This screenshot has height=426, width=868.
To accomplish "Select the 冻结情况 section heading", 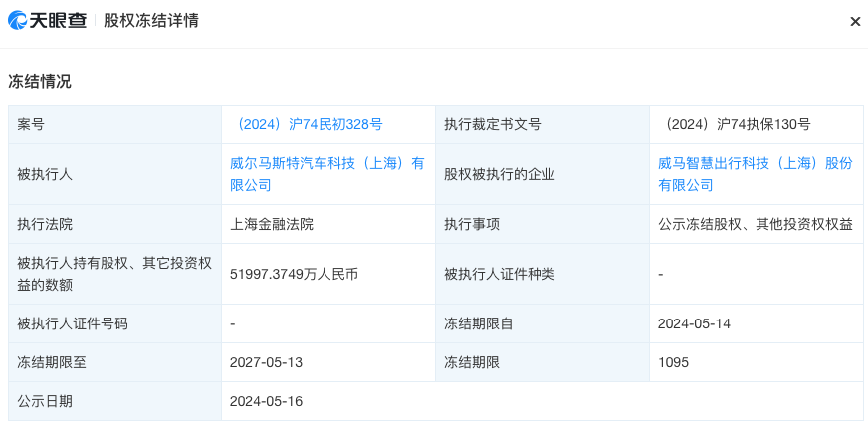I will (39, 82).
